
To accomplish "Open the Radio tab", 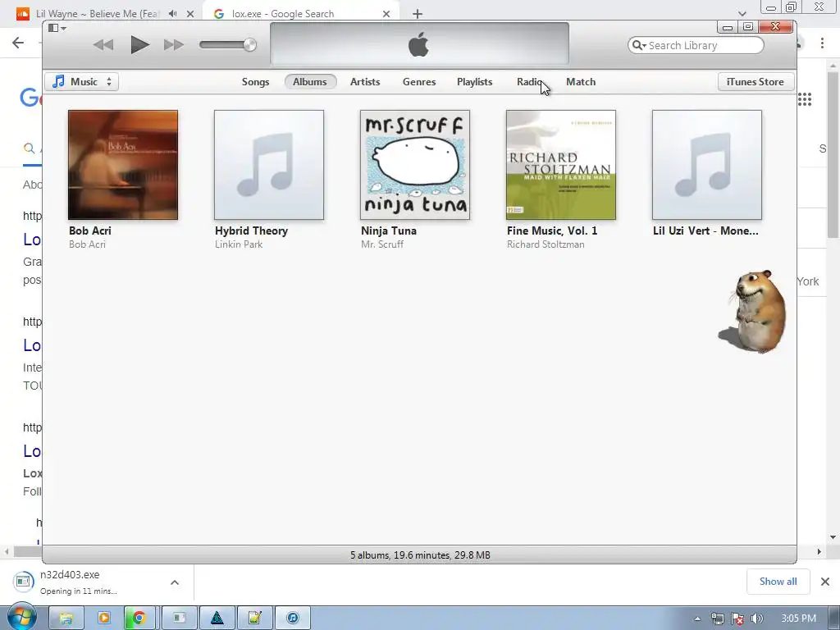I will click(x=529, y=81).
